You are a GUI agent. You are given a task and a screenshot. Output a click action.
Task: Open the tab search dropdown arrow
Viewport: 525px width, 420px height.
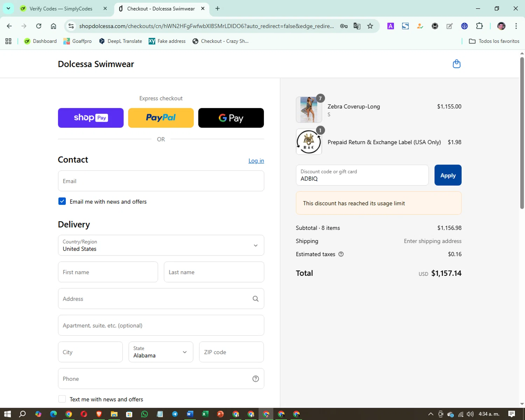(8, 8)
